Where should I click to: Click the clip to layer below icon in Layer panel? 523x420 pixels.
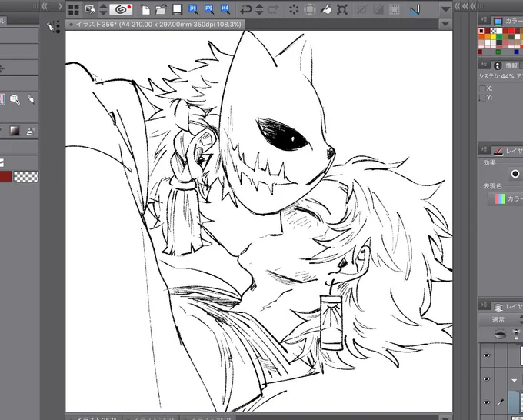click(x=499, y=334)
